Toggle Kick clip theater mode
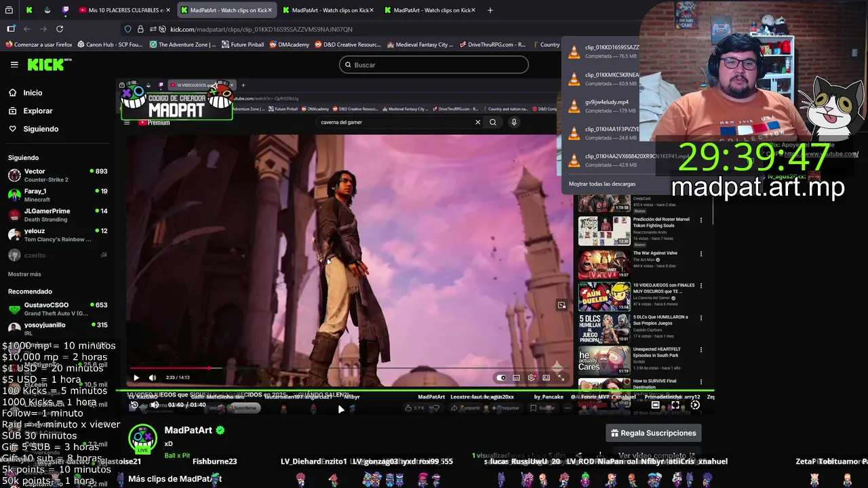 tap(655, 405)
